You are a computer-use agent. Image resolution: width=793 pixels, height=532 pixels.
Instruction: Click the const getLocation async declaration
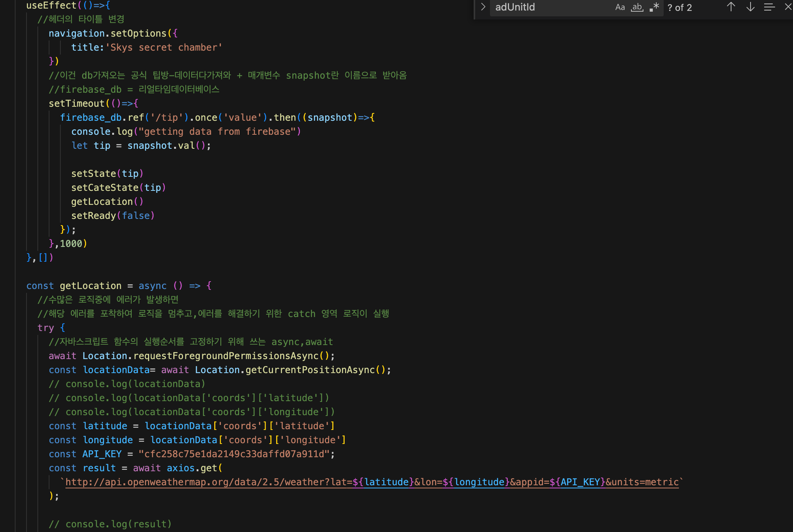[x=119, y=286]
